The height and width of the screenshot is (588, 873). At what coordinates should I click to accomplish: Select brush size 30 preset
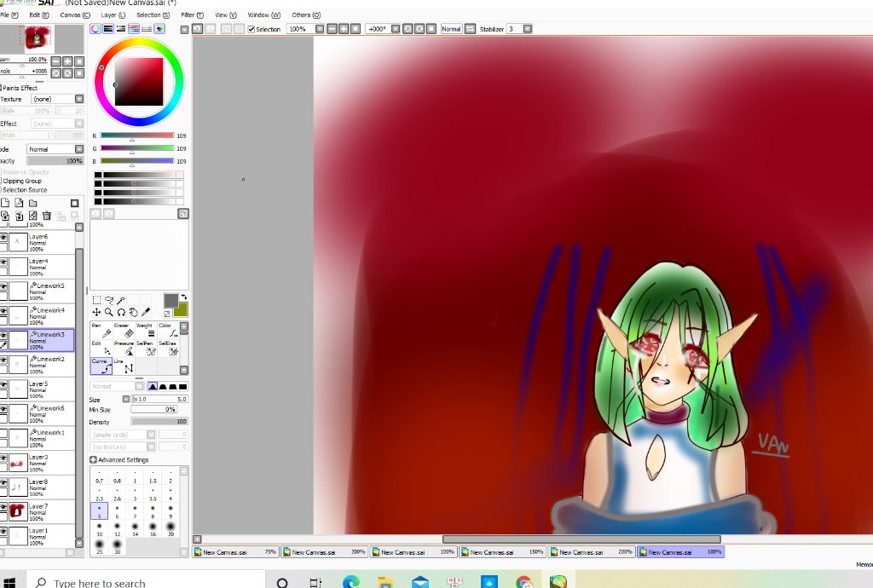tap(117, 547)
